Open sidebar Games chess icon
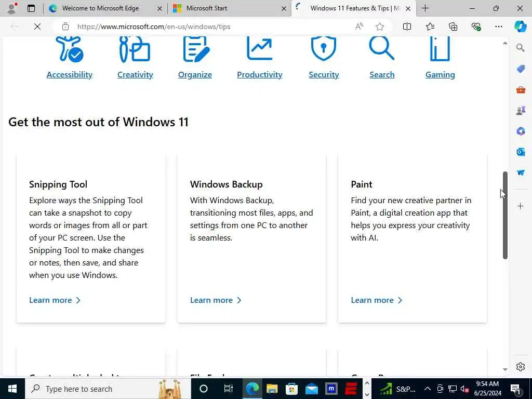532x399 pixels. pos(521,110)
